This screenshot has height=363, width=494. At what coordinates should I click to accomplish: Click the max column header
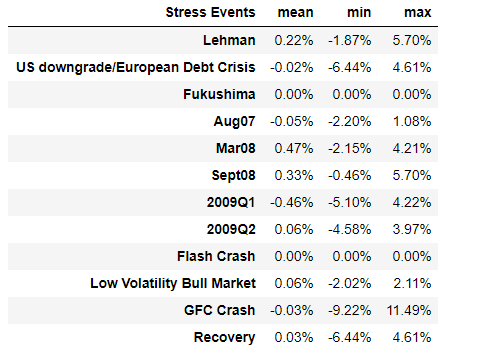[x=418, y=13]
